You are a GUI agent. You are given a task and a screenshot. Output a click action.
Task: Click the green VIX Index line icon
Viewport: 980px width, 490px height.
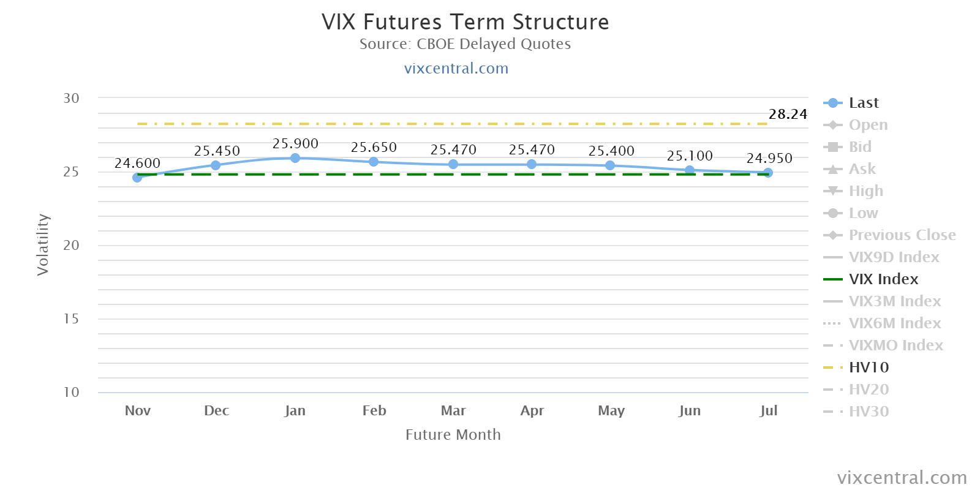[x=833, y=279]
